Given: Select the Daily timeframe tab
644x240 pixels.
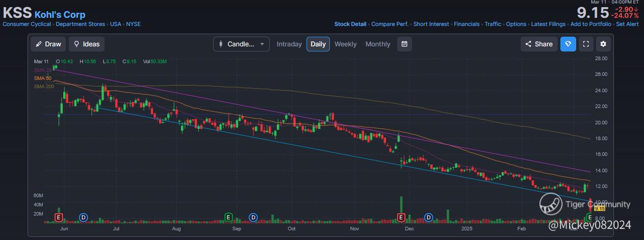Looking at the screenshot, I should [x=318, y=44].
